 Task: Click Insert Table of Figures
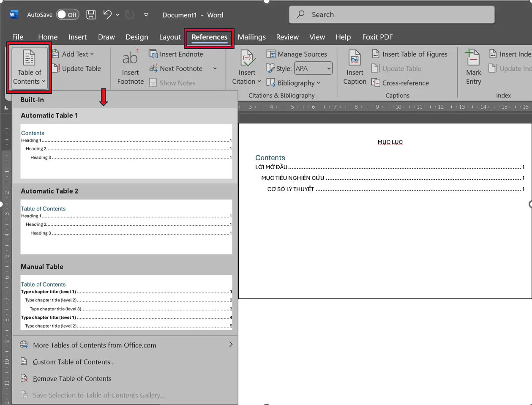click(409, 54)
